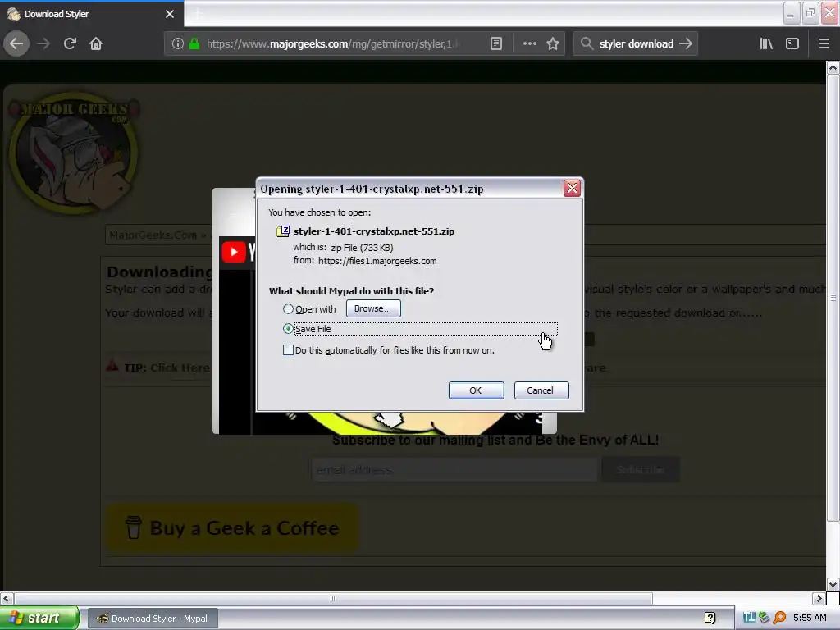
Task: Bookmark this page with the star
Action: coord(553,44)
